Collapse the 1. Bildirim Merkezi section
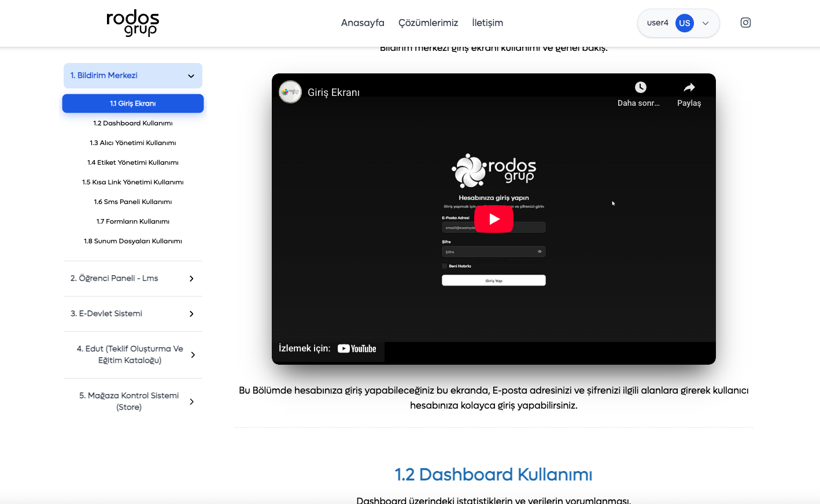This screenshot has height=504, width=820. tap(191, 76)
